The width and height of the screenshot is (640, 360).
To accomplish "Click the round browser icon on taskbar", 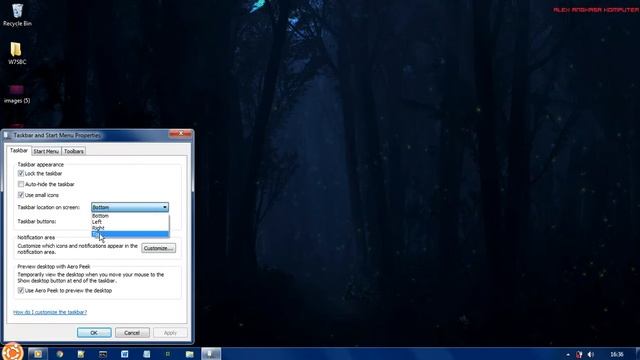I will (x=60, y=354).
